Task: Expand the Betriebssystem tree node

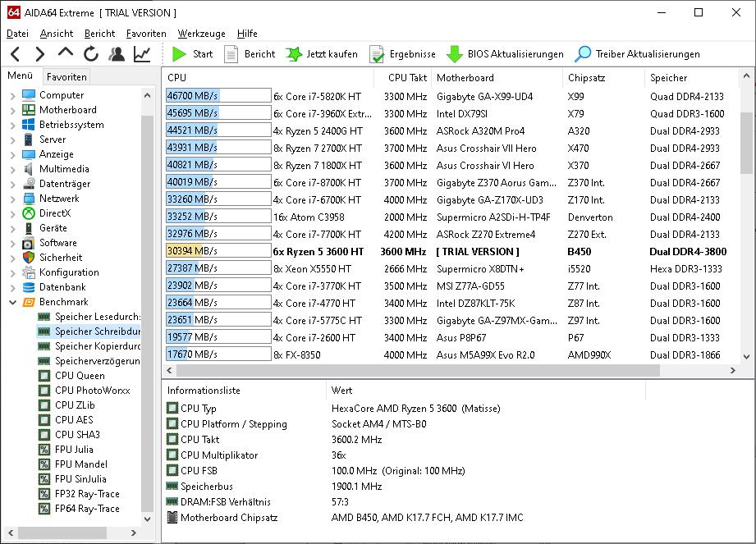Action: 13,126
